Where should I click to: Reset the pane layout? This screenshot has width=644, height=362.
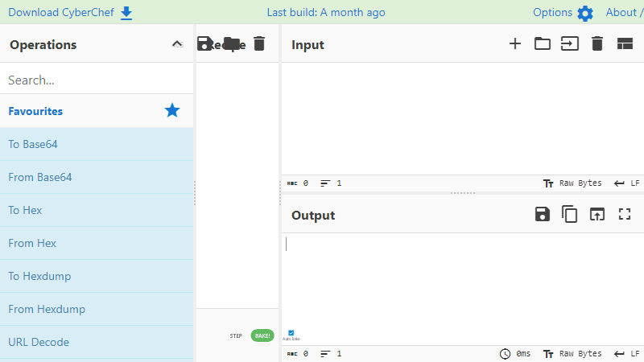pyautogui.click(x=625, y=44)
